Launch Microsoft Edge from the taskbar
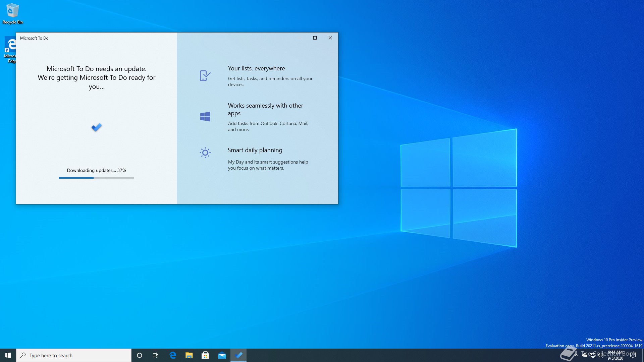Viewport: 644px width, 362px height. click(173, 355)
